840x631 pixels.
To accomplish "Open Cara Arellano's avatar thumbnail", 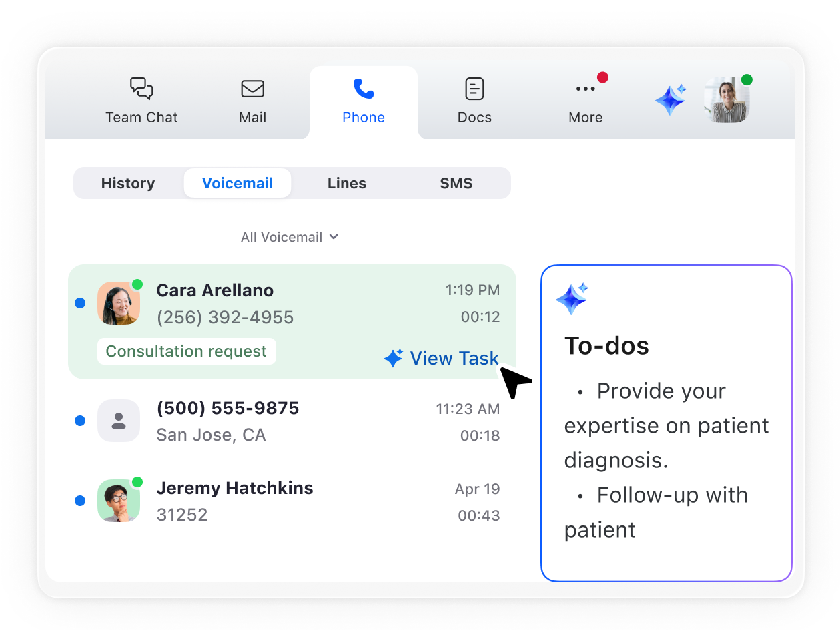I will (119, 303).
